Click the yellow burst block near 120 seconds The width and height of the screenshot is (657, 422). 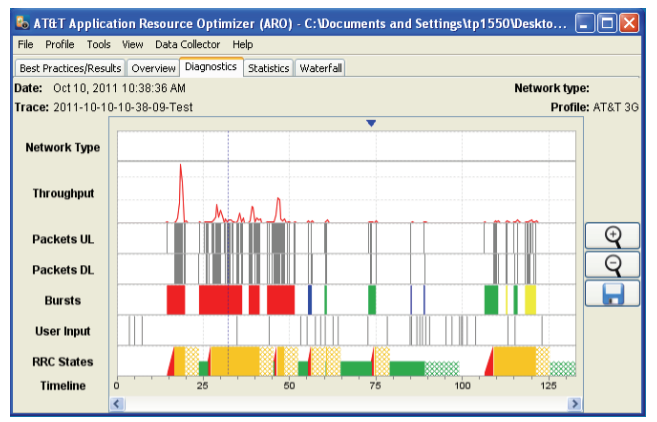(x=530, y=300)
